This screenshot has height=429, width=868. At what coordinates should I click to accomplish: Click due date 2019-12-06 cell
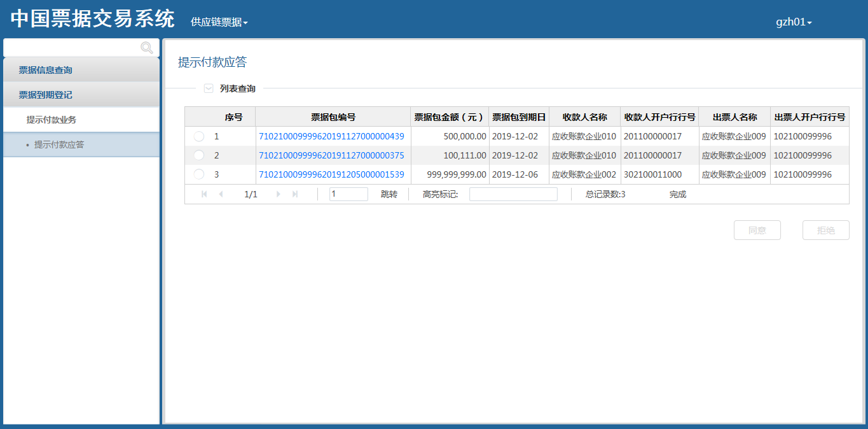(x=519, y=174)
